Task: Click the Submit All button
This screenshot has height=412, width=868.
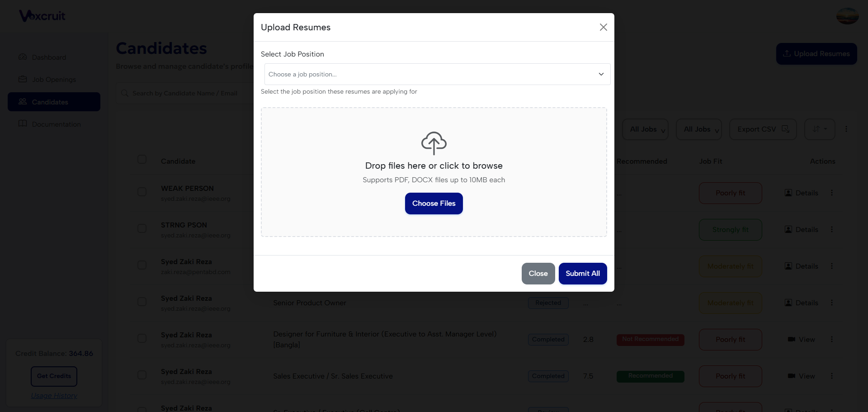Action: point(583,274)
